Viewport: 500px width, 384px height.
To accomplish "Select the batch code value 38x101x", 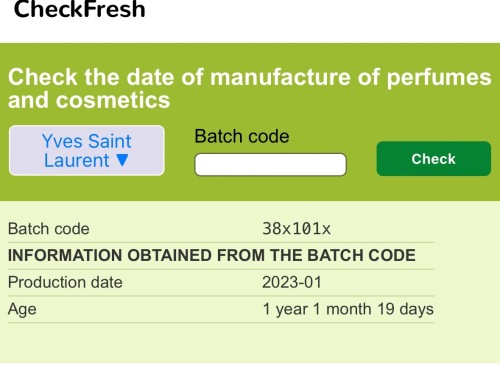I will [296, 229].
